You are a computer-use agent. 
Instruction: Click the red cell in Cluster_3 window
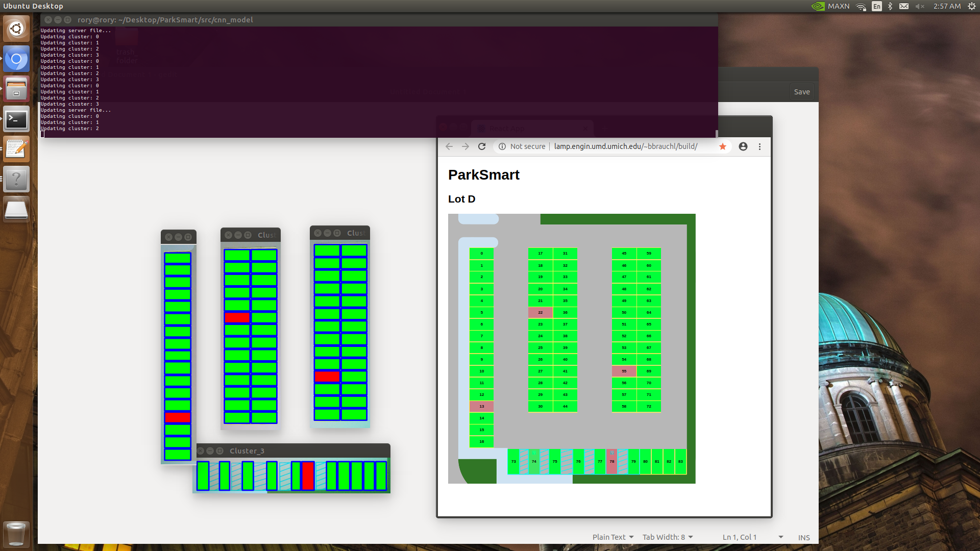[x=308, y=475]
